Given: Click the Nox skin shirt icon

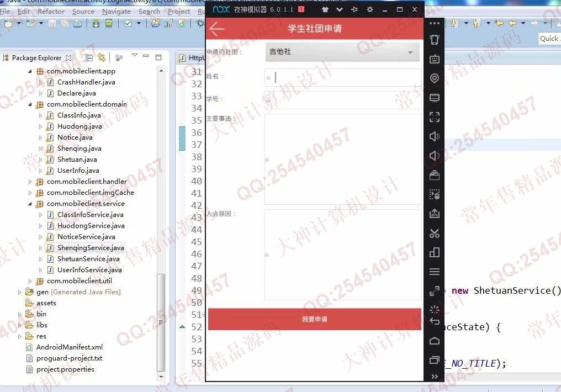Looking at the screenshot, I should pyautogui.click(x=325, y=9).
